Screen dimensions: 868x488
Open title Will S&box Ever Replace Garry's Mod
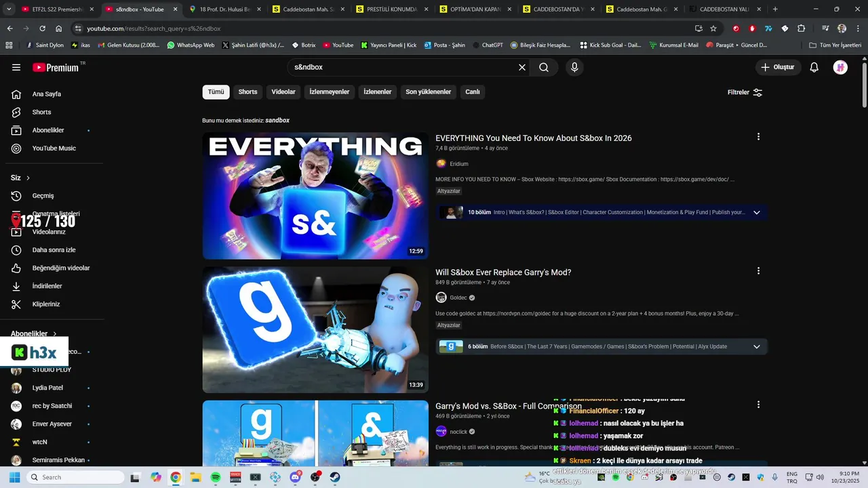click(x=503, y=272)
